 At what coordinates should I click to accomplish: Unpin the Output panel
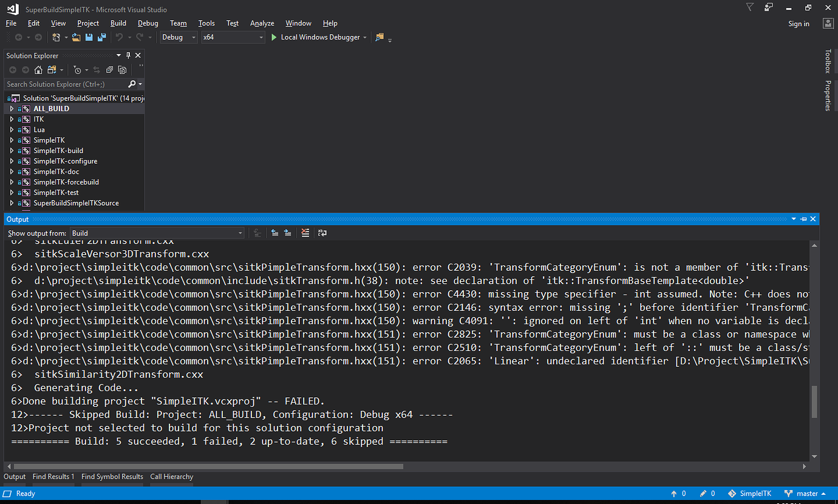[x=804, y=219]
